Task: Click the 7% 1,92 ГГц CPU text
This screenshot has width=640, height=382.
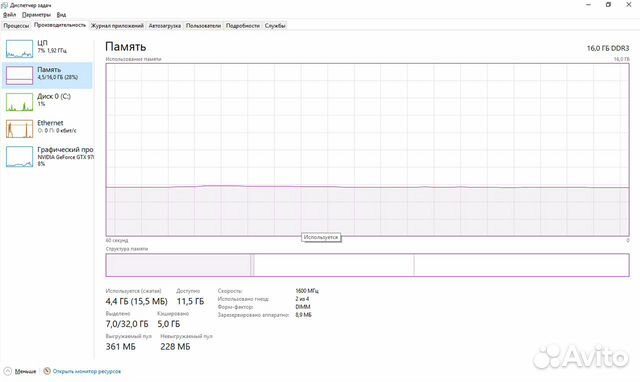Action: coord(52,51)
